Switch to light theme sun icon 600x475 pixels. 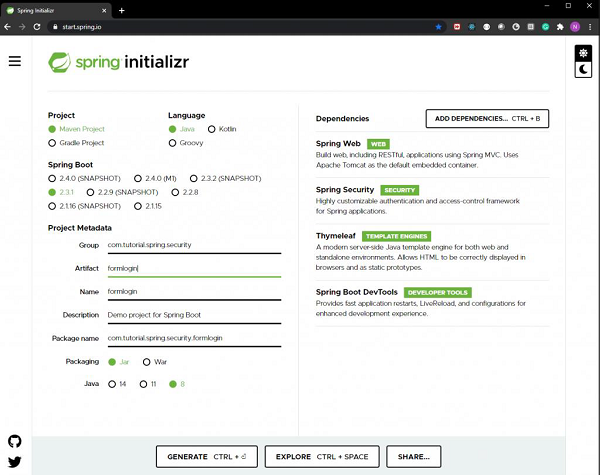583,53
